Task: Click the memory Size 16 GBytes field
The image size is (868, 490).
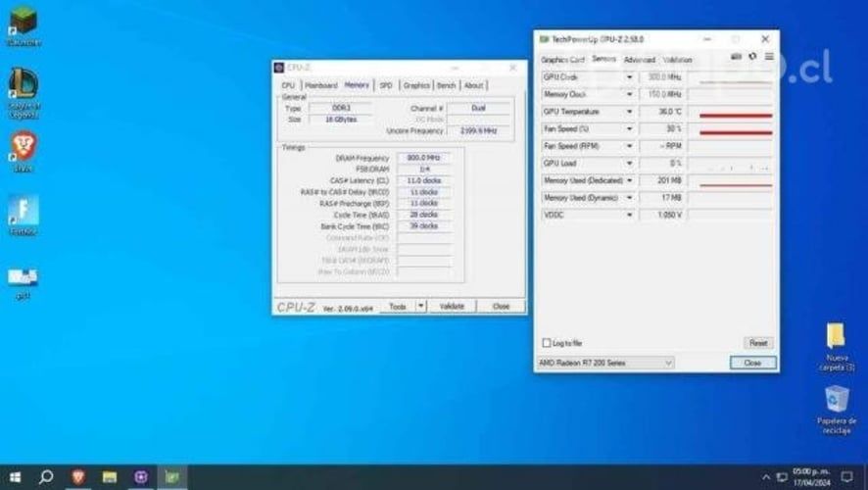Action: pyautogui.click(x=341, y=119)
